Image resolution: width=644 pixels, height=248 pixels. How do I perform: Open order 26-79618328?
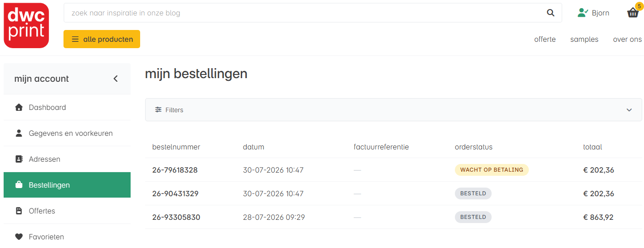pyautogui.click(x=175, y=170)
